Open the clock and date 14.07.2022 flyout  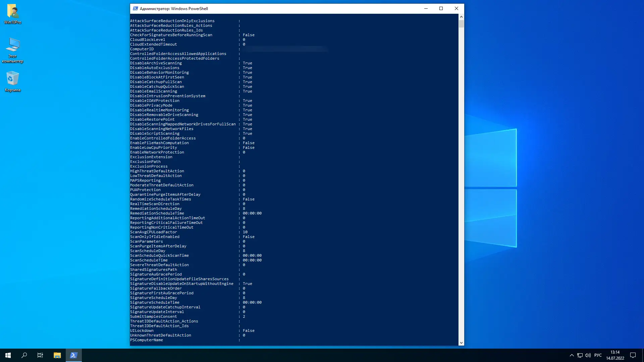point(615,355)
